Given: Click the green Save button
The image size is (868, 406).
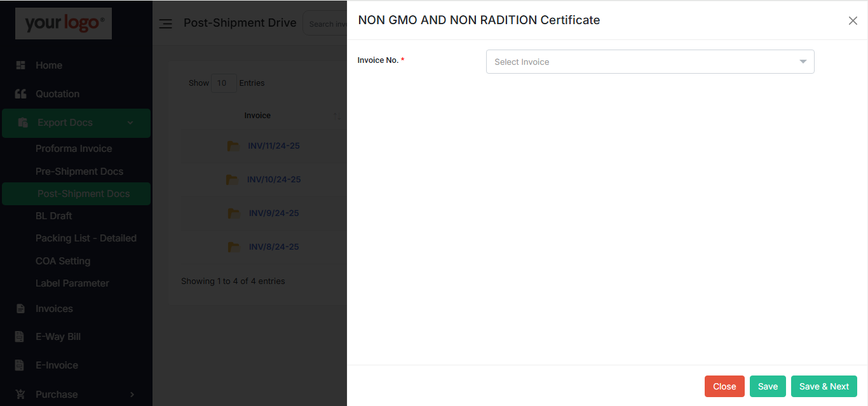Looking at the screenshot, I should [x=768, y=386].
